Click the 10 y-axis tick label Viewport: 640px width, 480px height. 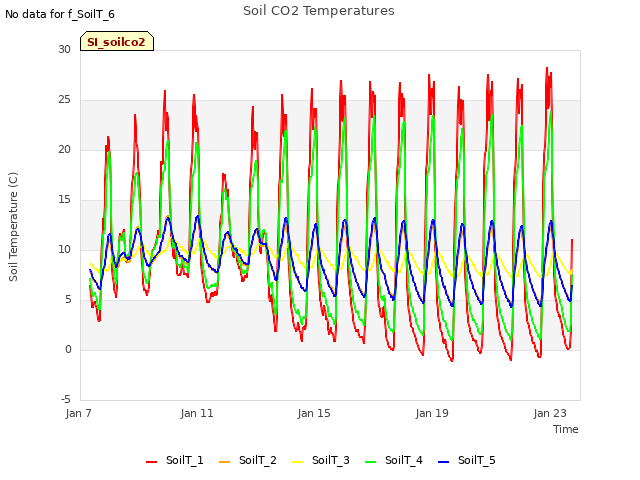pyautogui.click(x=64, y=249)
